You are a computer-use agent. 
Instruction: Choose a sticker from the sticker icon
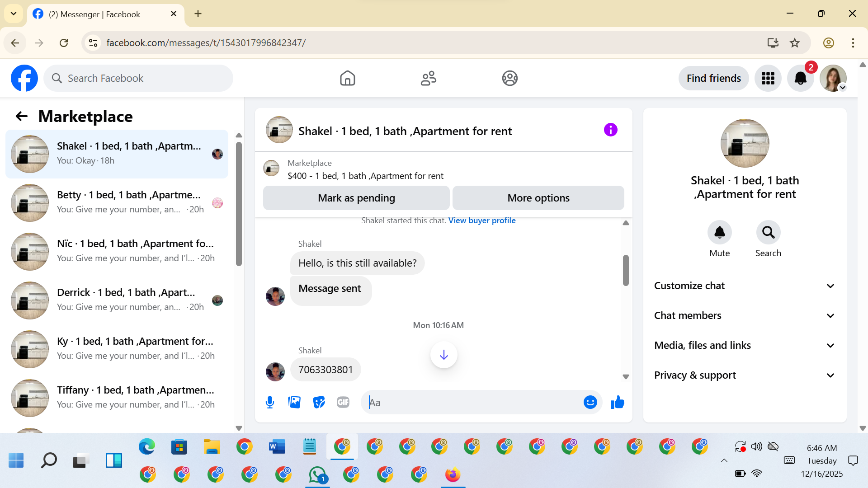[319, 402]
